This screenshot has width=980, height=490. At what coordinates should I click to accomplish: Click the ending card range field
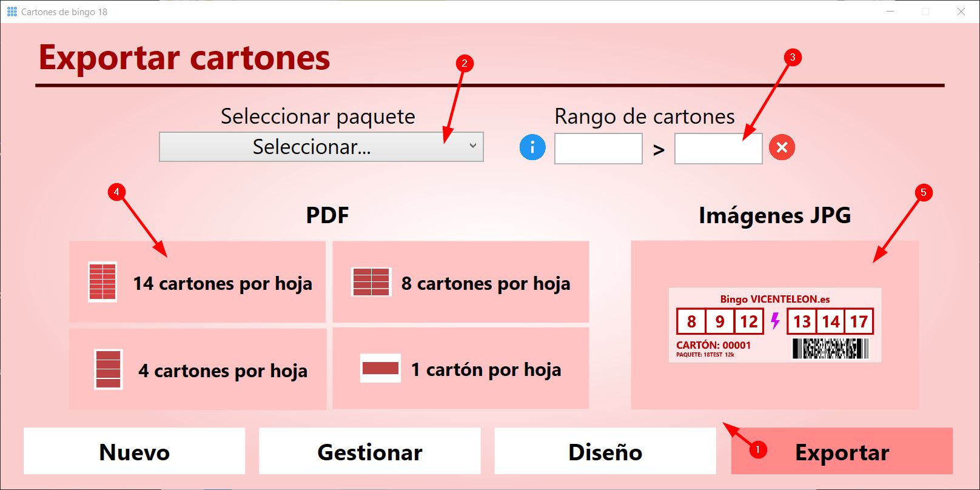718,149
